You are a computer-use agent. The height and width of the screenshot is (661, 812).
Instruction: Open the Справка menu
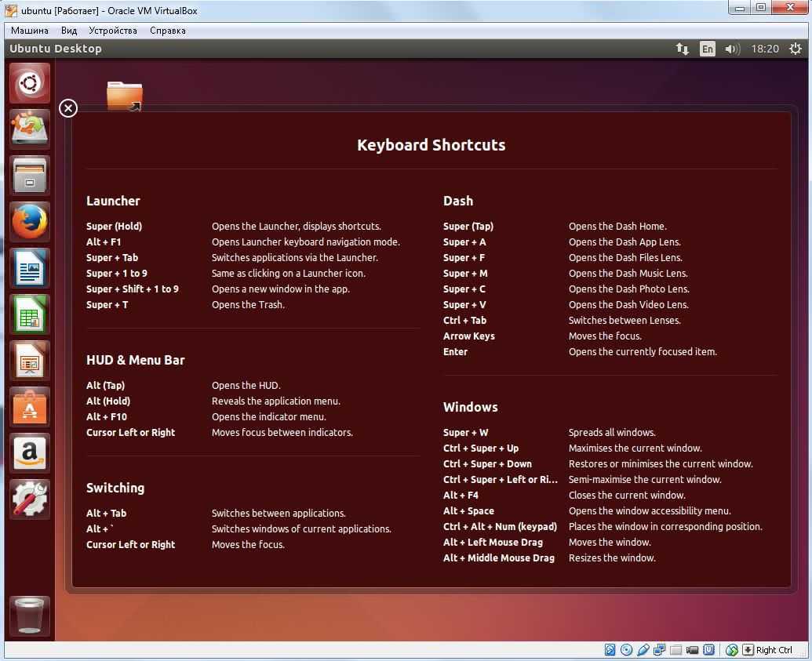[x=167, y=31]
